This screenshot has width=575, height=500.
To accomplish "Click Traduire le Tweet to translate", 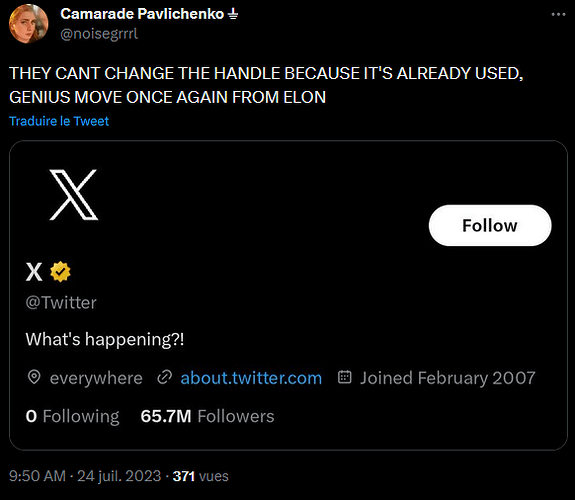I will (x=59, y=121).
